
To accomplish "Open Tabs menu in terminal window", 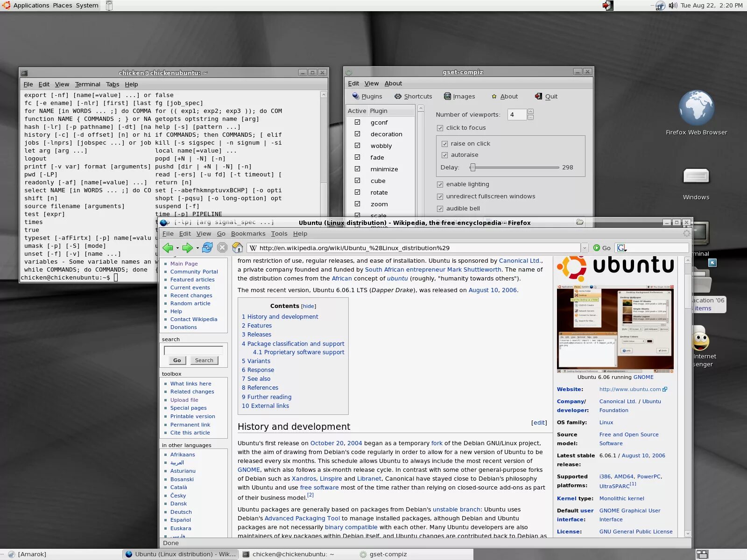I will coord(113,84).
